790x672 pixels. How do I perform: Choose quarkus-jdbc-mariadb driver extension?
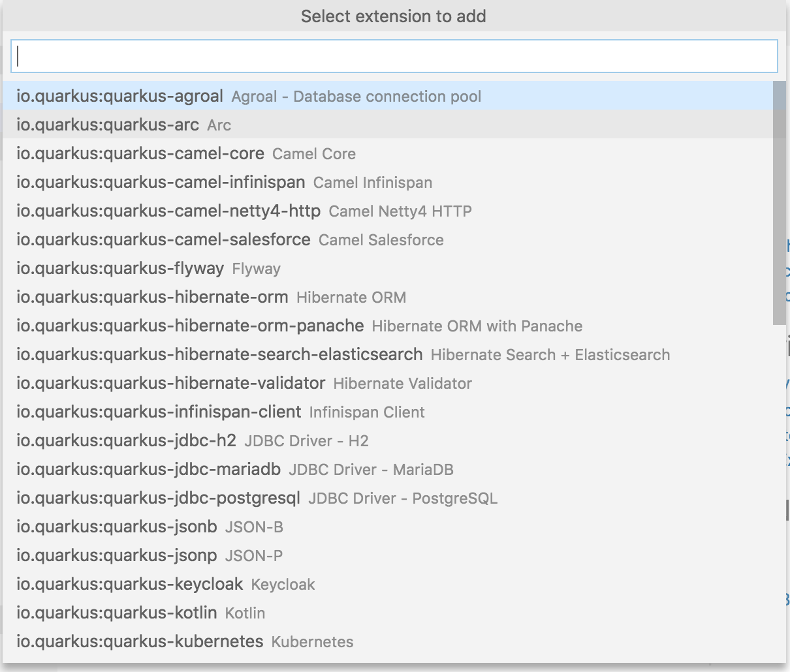pos(388,469)
